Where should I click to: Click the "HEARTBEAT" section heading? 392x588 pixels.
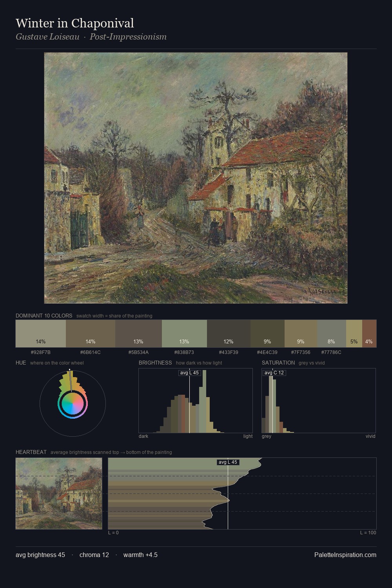[x=31, y=452]
